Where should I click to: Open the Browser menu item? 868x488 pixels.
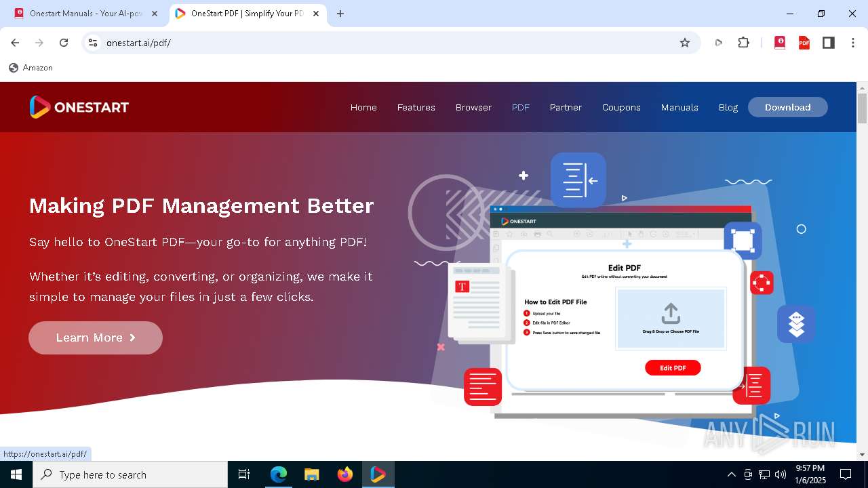tap(473, 107)
